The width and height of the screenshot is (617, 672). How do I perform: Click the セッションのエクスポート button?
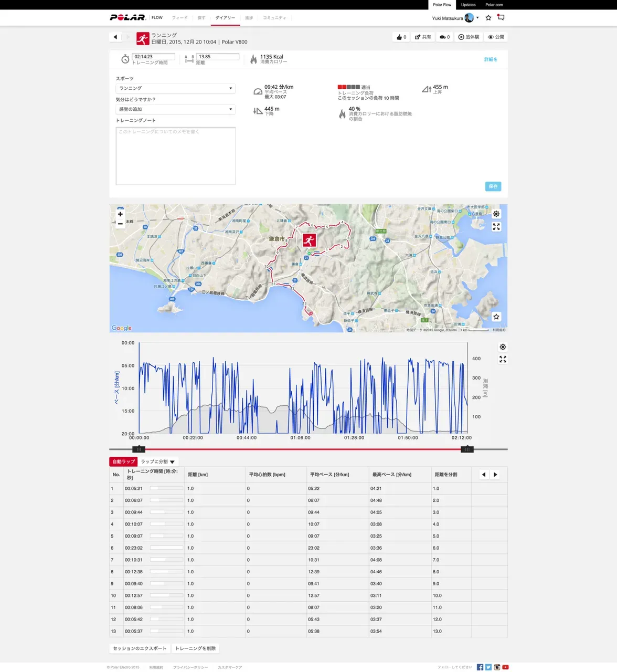(x=140, y=648)
